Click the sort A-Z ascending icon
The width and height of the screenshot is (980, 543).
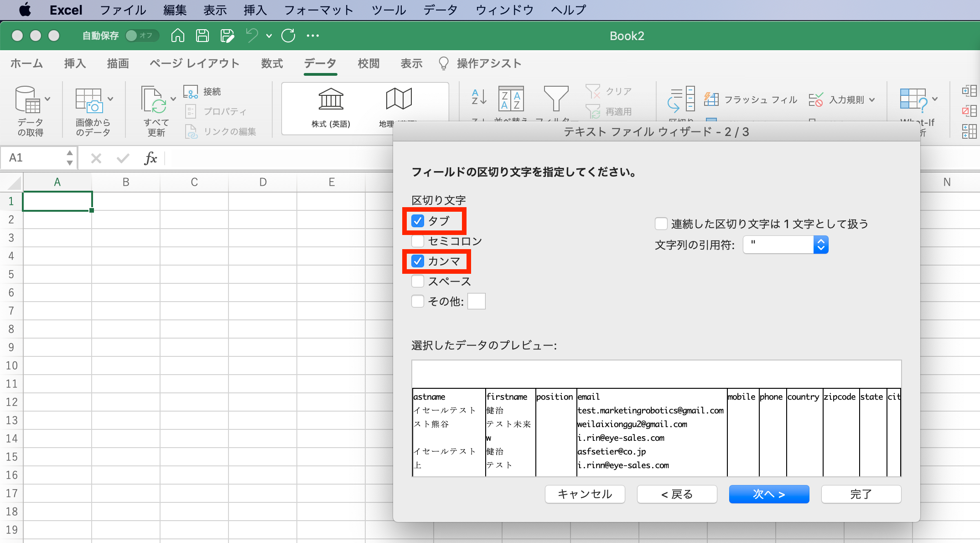click(479, 97)
